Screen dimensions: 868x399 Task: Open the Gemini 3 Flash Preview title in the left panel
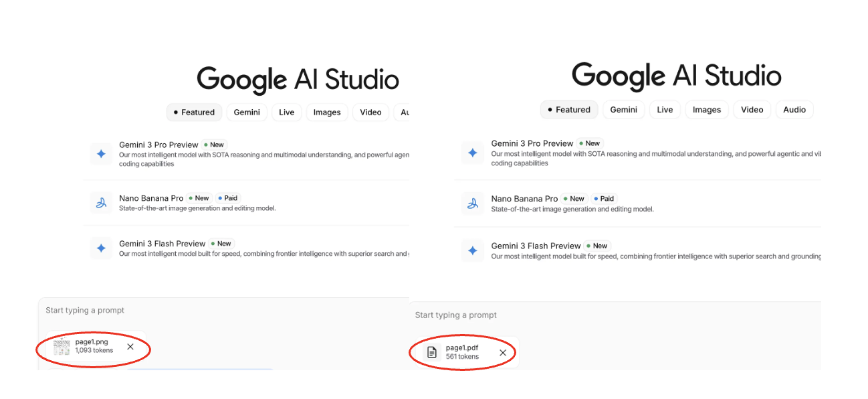[162, 244]
